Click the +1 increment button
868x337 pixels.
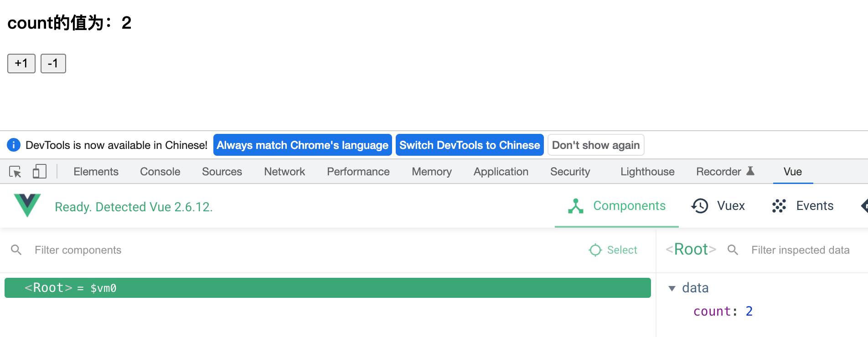[21, 63]
